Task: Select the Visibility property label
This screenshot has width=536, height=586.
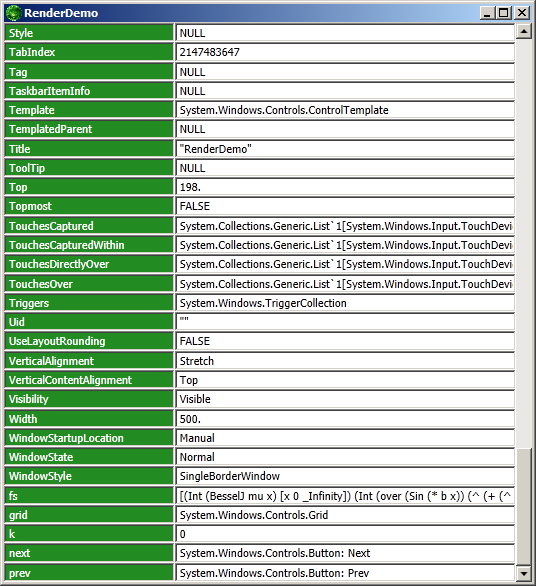Action: 89,399
